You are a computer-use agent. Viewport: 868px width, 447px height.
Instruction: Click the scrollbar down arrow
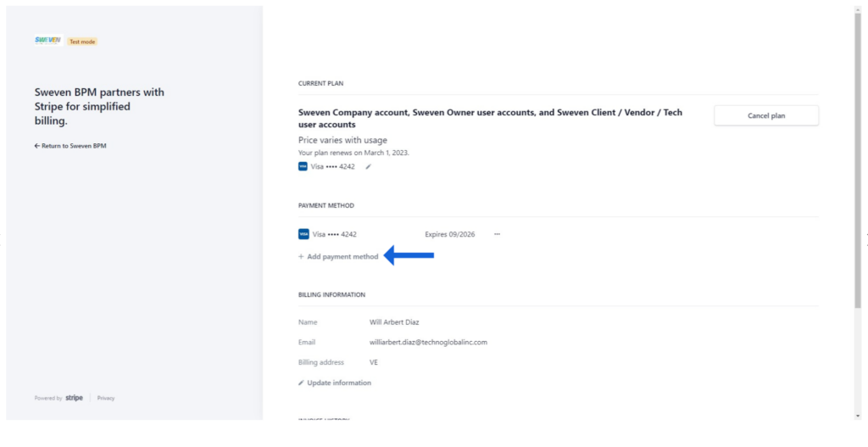coord(858,416)
